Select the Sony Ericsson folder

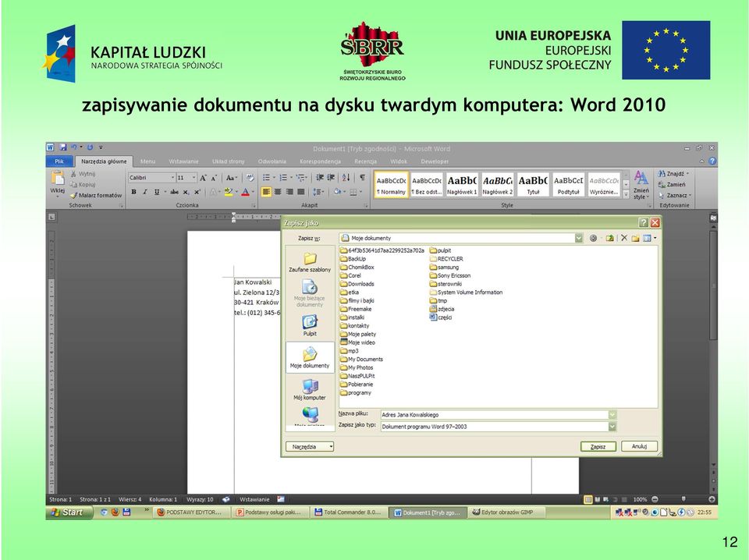(450, 275)
